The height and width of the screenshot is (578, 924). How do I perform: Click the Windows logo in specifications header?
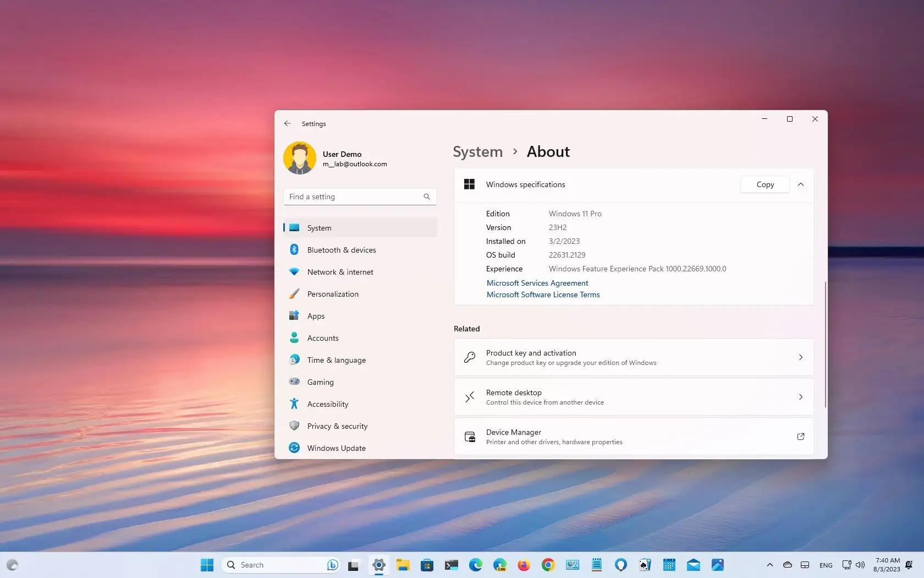click(x=469, y=184)
